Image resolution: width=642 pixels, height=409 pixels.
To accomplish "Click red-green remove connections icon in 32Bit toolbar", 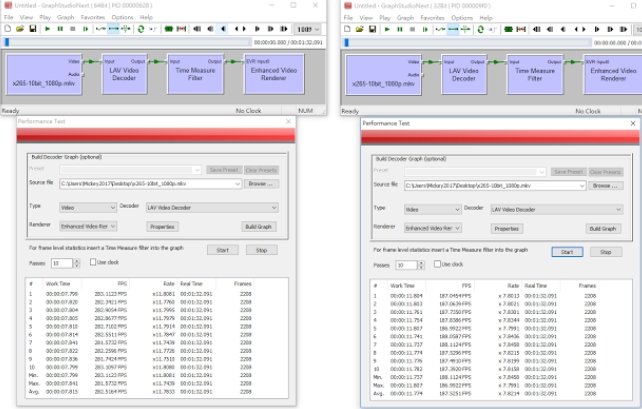I will tap(521, 29).
